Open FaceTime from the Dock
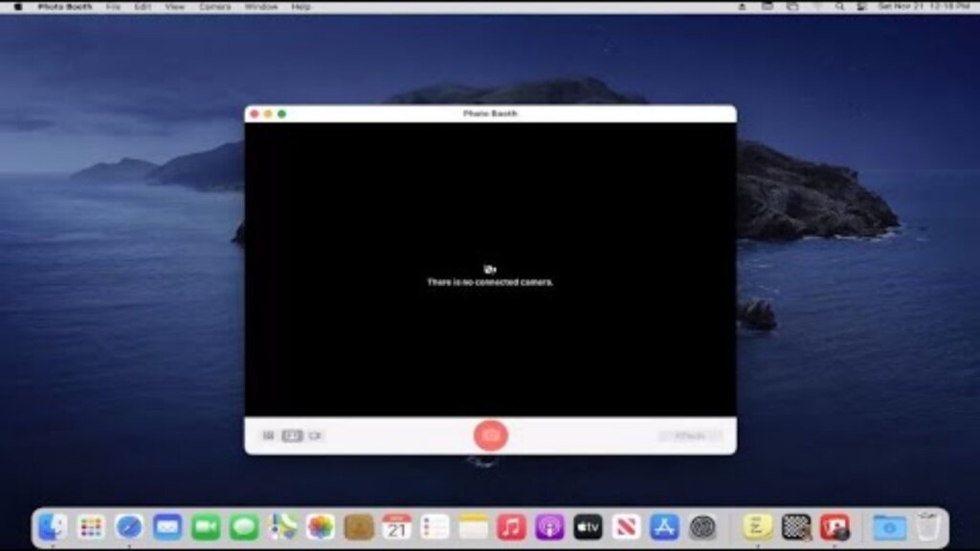The image size is (980, 551). coord(206,527)
